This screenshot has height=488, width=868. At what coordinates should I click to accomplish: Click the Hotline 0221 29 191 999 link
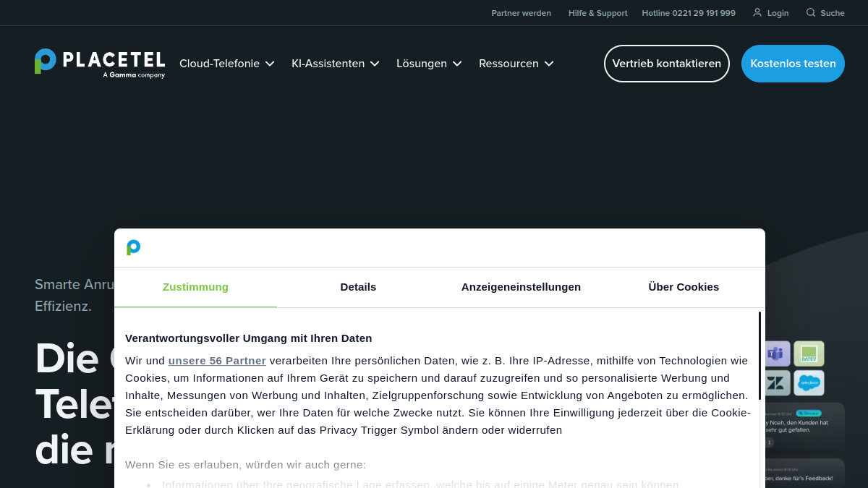689,13
